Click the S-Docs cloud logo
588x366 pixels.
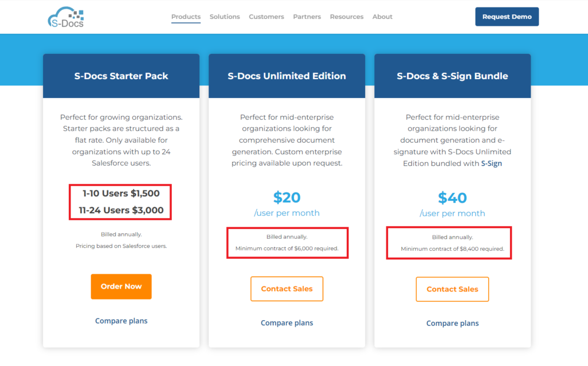coord(66,17)
